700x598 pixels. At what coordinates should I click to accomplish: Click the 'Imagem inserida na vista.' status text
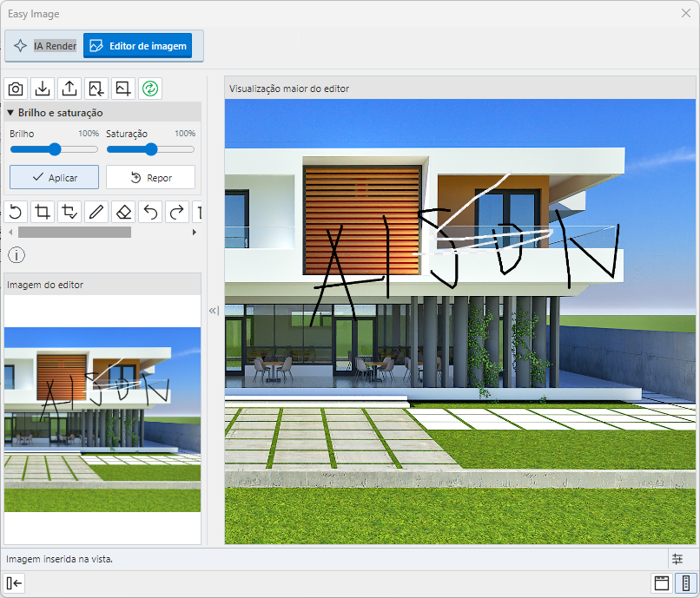click(59, 559)
